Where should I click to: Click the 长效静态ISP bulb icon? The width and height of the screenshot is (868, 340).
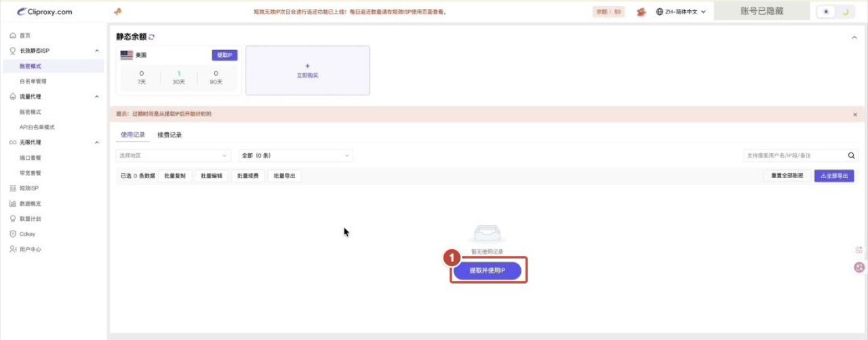(13, 51)
